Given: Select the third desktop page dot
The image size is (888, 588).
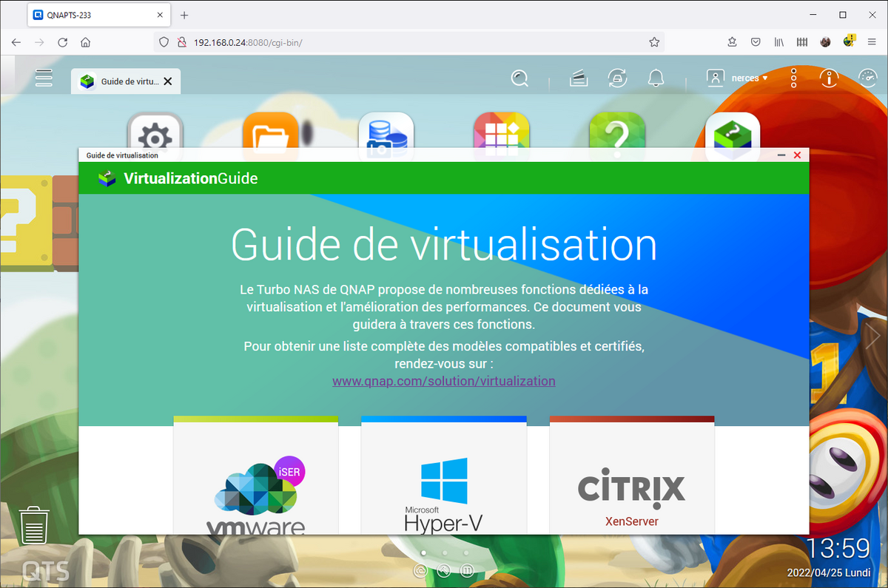Looking at the screenshot, I should tap(465, 552).
